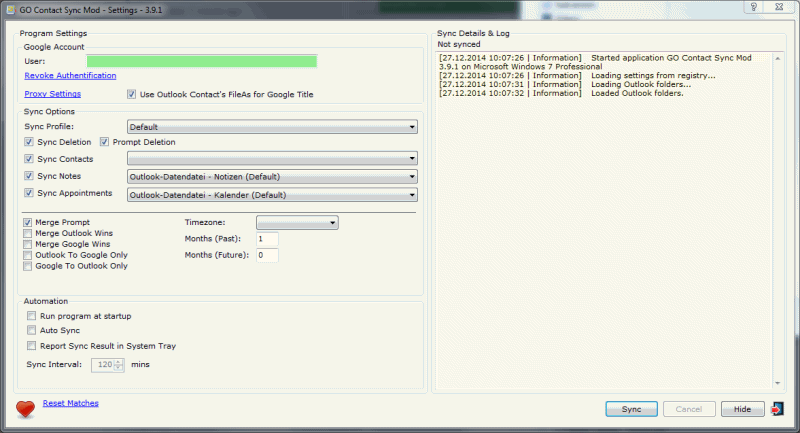Click the Cancel button

point(689,409)
